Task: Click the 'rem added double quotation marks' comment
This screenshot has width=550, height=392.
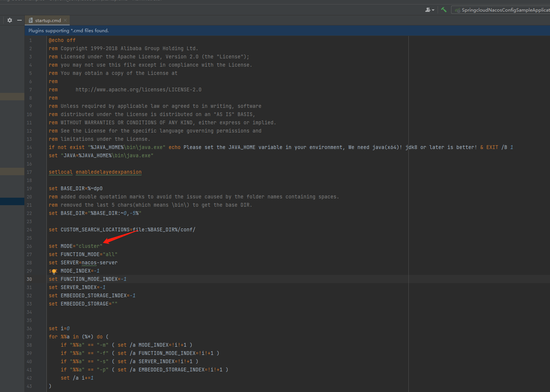Action: coord(194,197)
